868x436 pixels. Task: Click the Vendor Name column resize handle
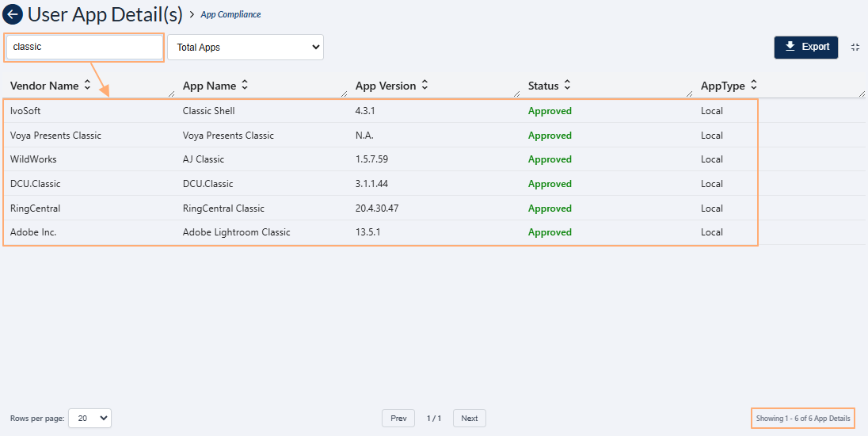pos(172,94)
